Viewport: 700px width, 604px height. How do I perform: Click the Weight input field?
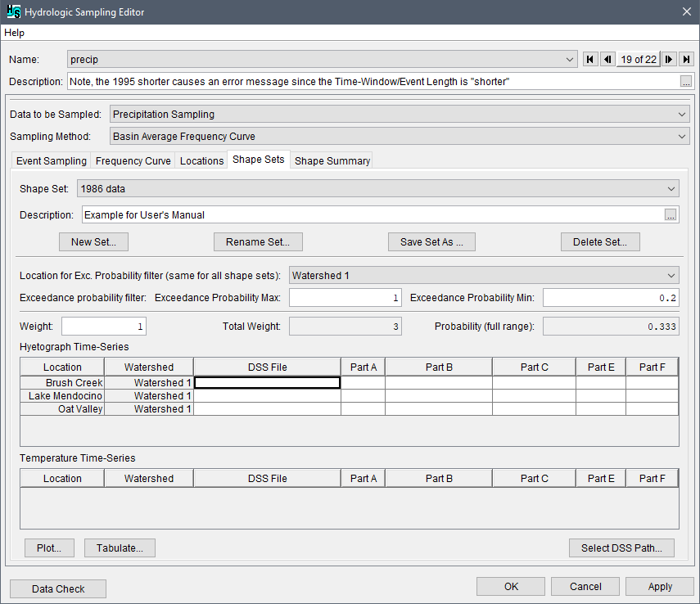tap(104, 327)
